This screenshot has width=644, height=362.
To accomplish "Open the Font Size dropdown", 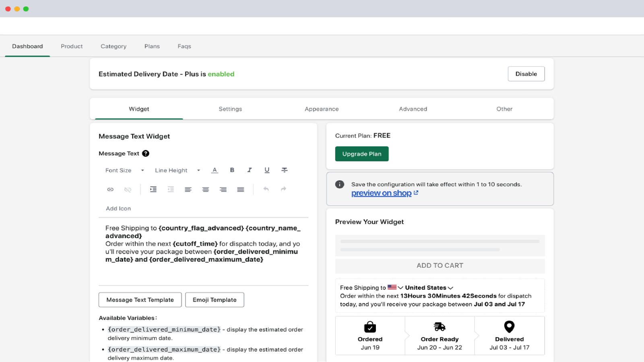I will click(x=124, y=171).
